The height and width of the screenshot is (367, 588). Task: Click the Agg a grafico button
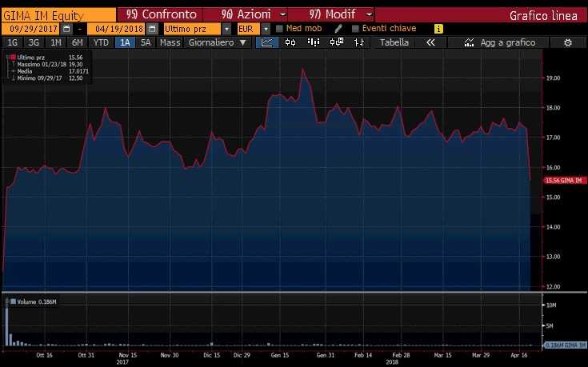[x=498, y=42]
